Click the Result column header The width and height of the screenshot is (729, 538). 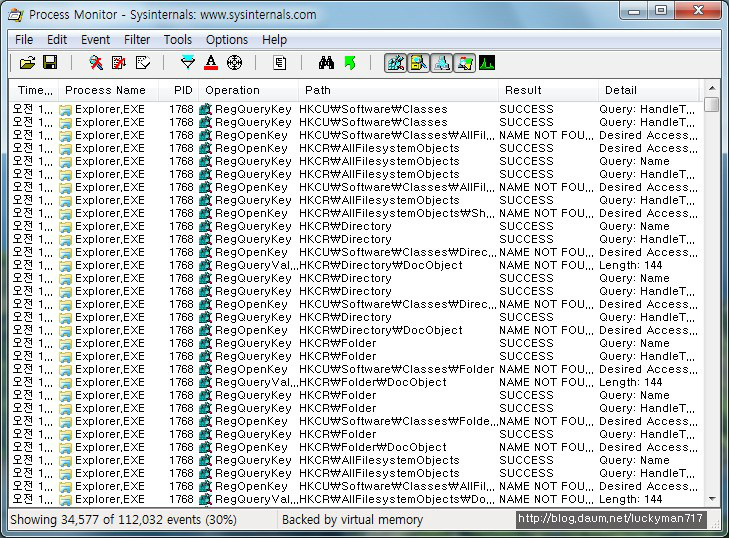click(548, 90)
